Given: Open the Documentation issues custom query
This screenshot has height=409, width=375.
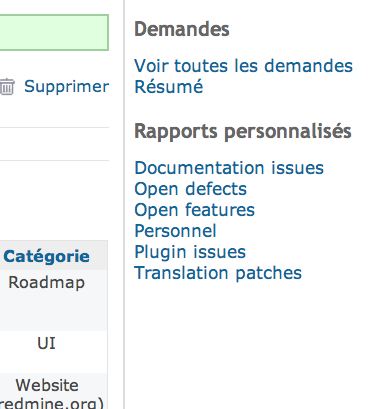Looking at the screenshot, I should tap(229, 168).
